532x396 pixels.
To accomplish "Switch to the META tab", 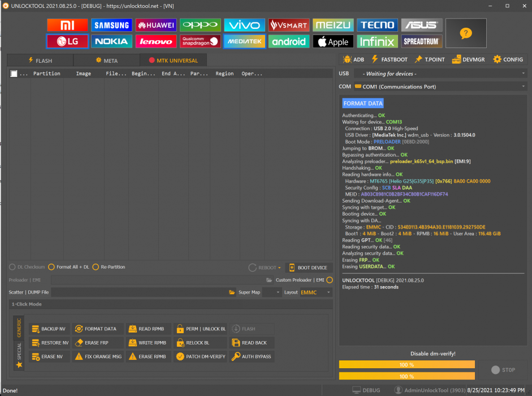I will coord(106,61).
